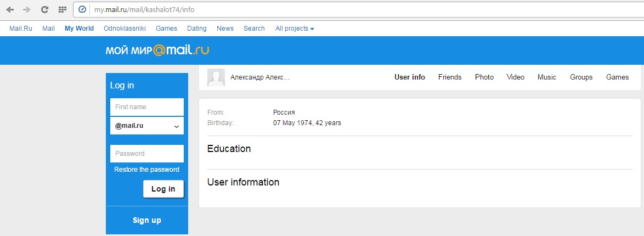This screenshot has height=236, width=644.
Task: Expand the All projects dropdown
Action: coord(295,29)
